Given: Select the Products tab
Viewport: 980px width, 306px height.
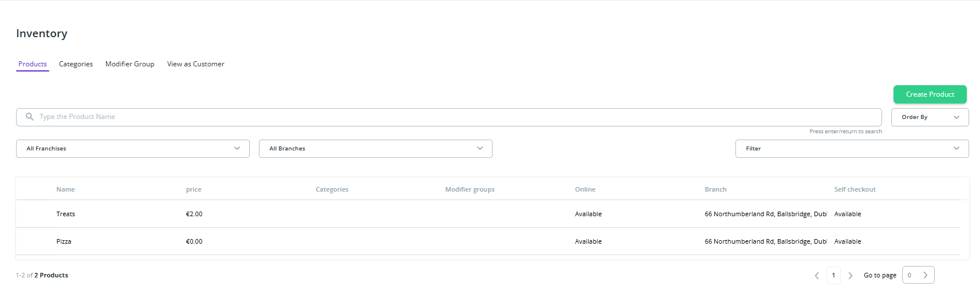Looking at the screenshot, I should [x=33, y=64].
